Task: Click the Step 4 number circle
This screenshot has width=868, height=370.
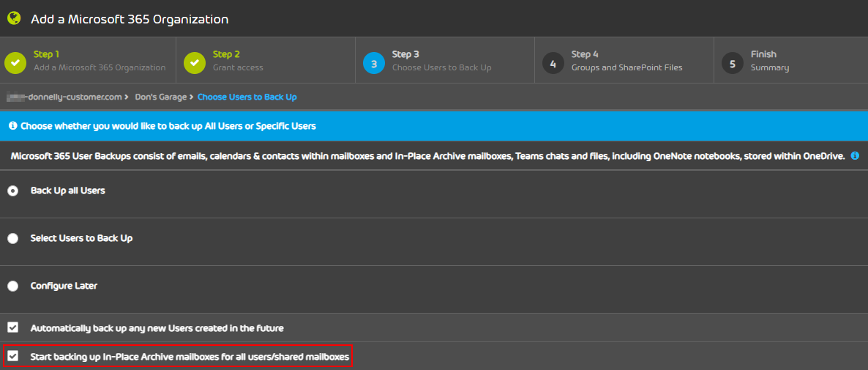Action: click(x=553, y=63)
